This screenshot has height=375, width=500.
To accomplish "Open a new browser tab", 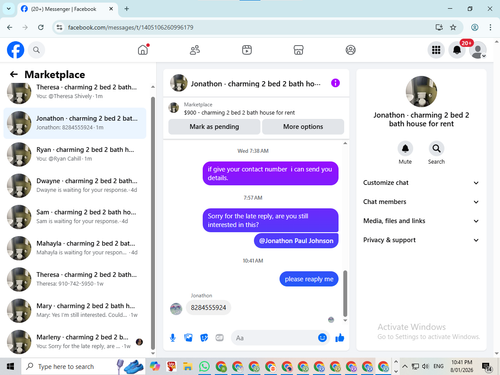I will click(x=127, y=9).
